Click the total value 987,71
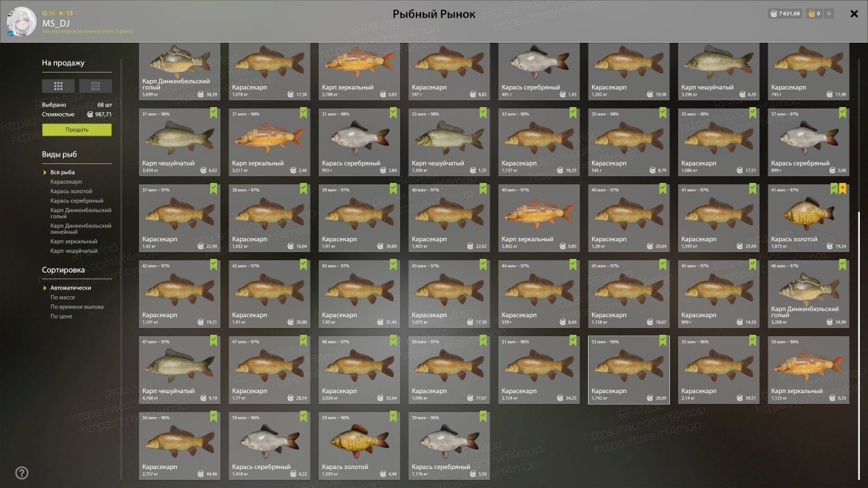Image resolution: width=868 pixels, height=488 pixels. [x=103, y=115]
